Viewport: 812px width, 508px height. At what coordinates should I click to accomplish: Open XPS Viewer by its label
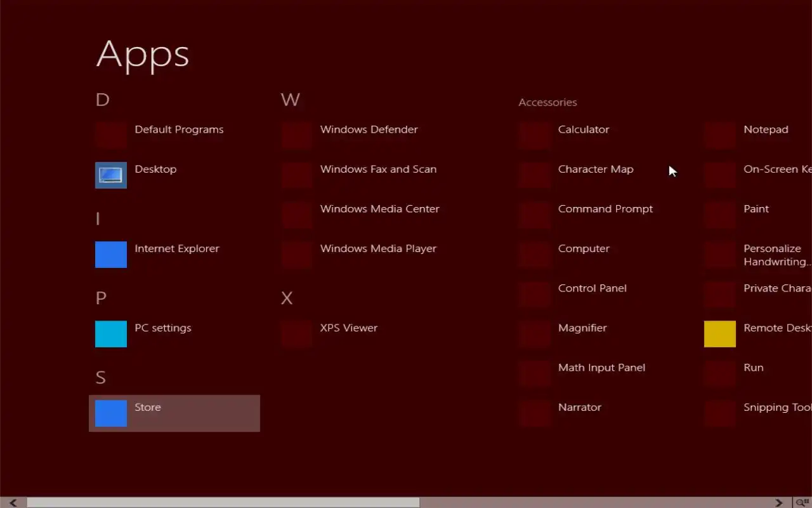tap(349, 328)
